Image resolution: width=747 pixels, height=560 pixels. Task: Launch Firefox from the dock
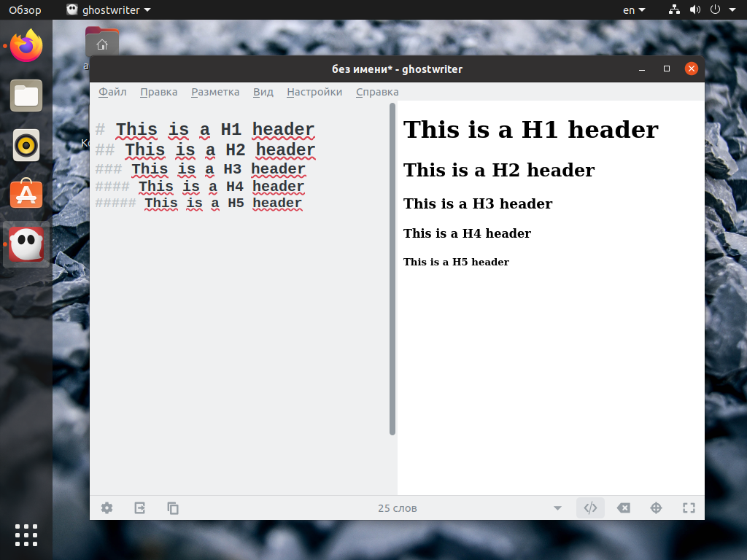(x=26, y=46)
